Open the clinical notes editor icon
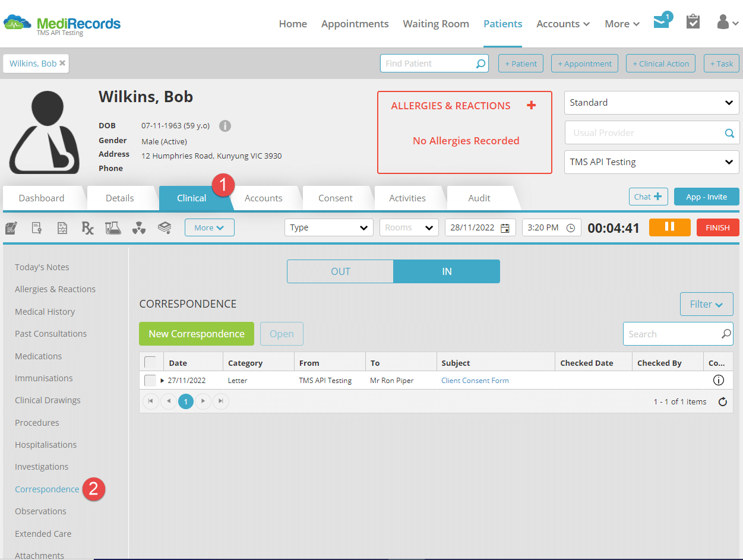The height and width of the screenshot is (560, 743). pos(11,227)
